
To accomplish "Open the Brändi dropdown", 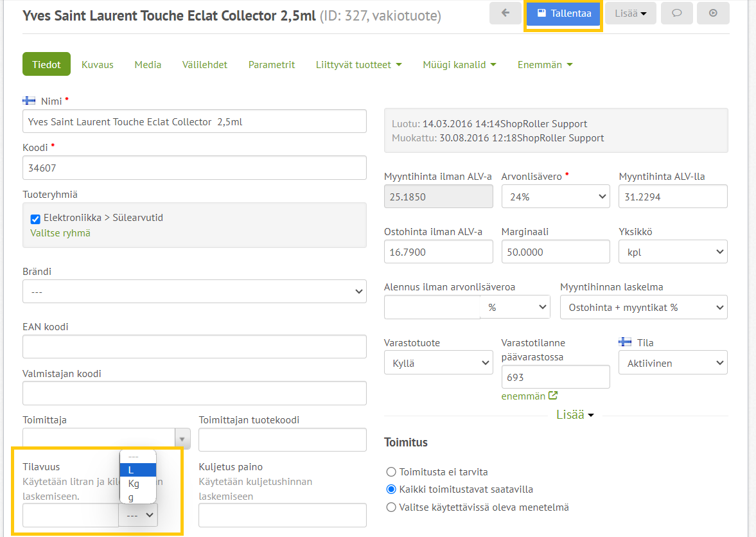I will click(195, 291).
